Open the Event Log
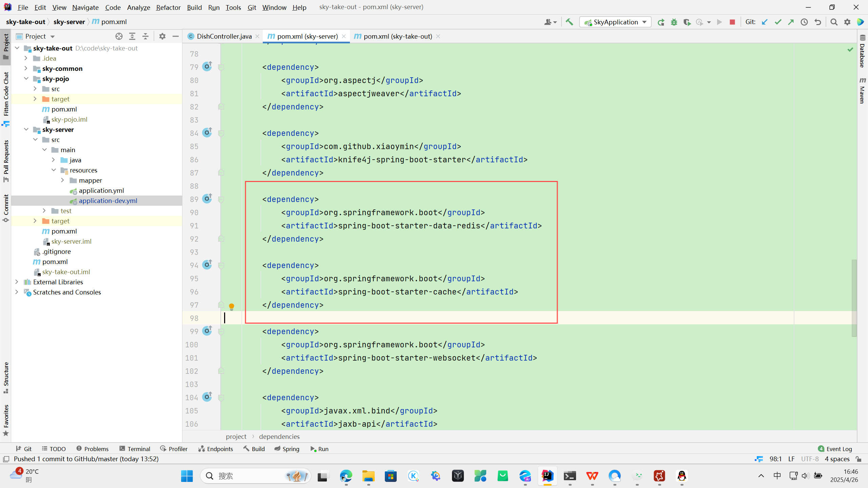Viewport: 868px width, 488px height. 835,449
